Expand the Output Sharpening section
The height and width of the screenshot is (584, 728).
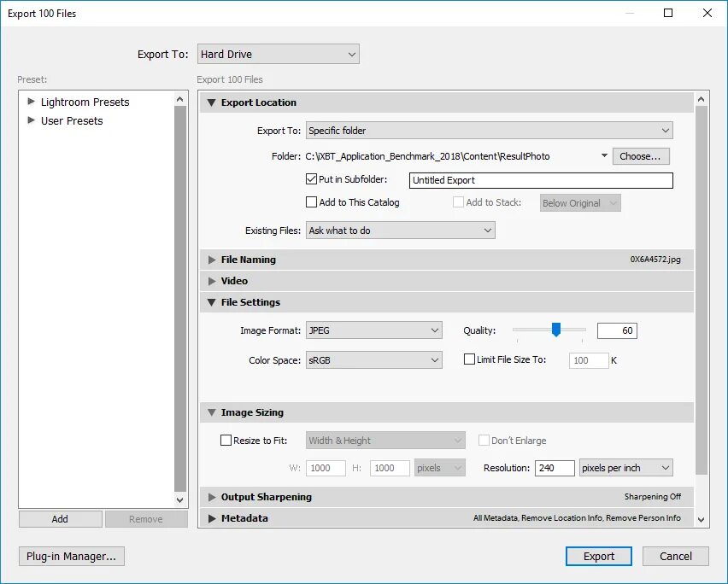tap(212, 497)
